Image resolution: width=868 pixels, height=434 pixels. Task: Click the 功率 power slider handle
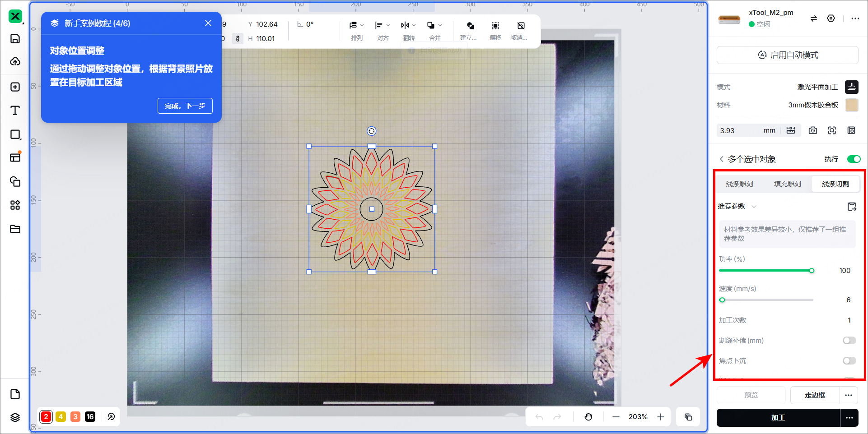[812, 271]
